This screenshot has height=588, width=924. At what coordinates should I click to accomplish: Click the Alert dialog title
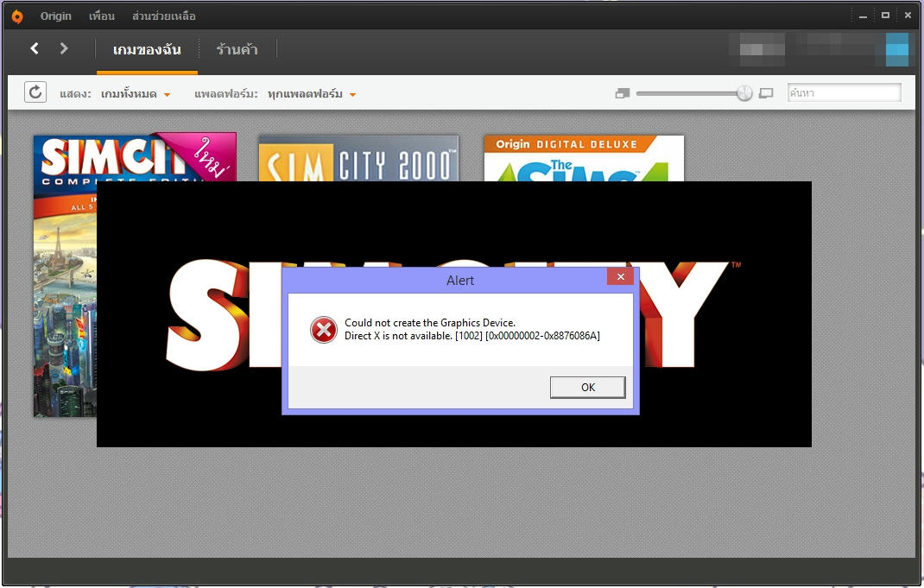tap(460, 281)
